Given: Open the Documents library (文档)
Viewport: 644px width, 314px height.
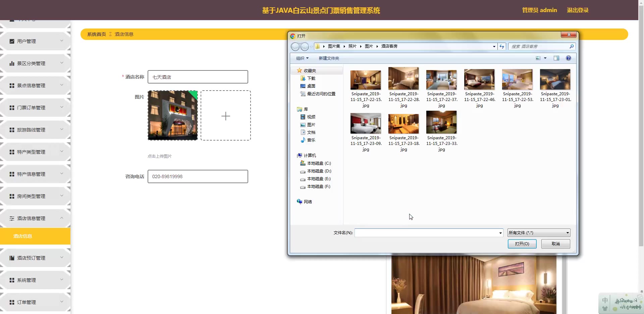Looking at the screenshot, I should pos(308,133).
